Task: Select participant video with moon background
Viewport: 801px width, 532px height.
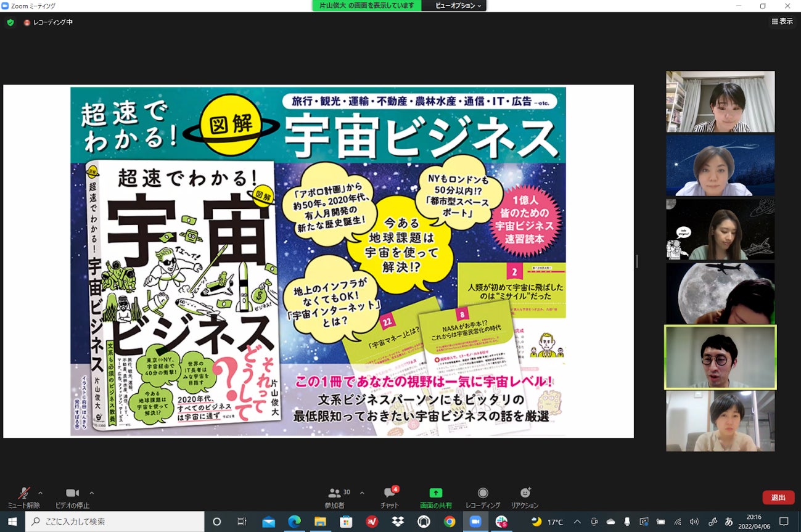Action: [x=720, y=293]
